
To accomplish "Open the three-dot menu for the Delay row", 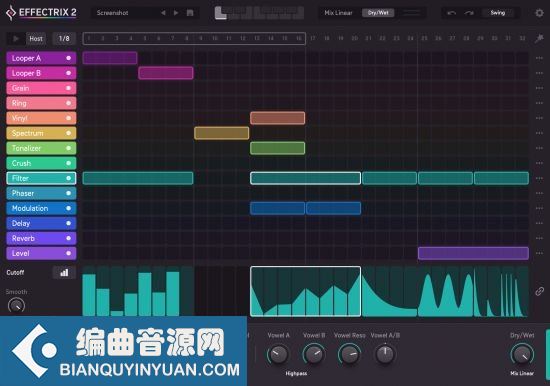I will (x=539, y=223).
